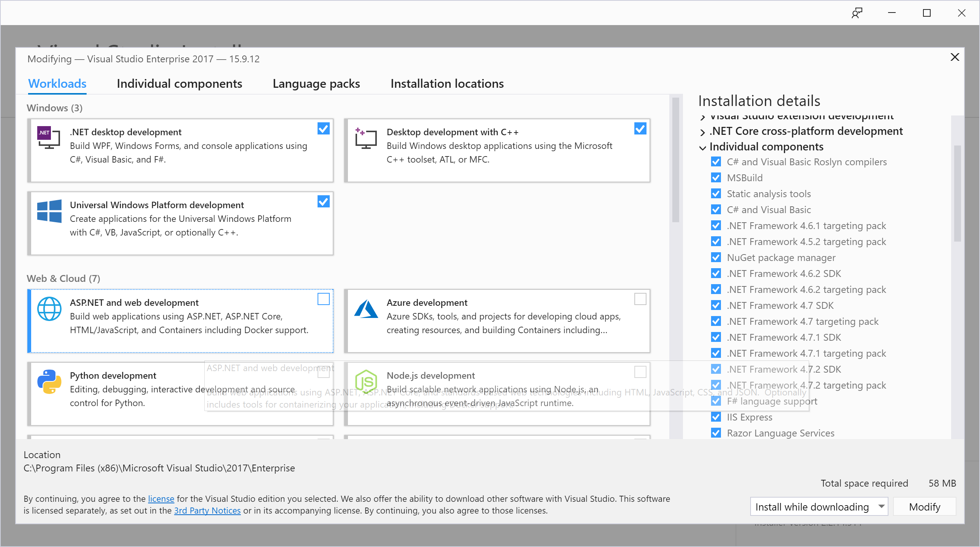This screenshot has width=980, height=547.
Task: Uncheck NuGet package manager component
Action: coord(716,257)
